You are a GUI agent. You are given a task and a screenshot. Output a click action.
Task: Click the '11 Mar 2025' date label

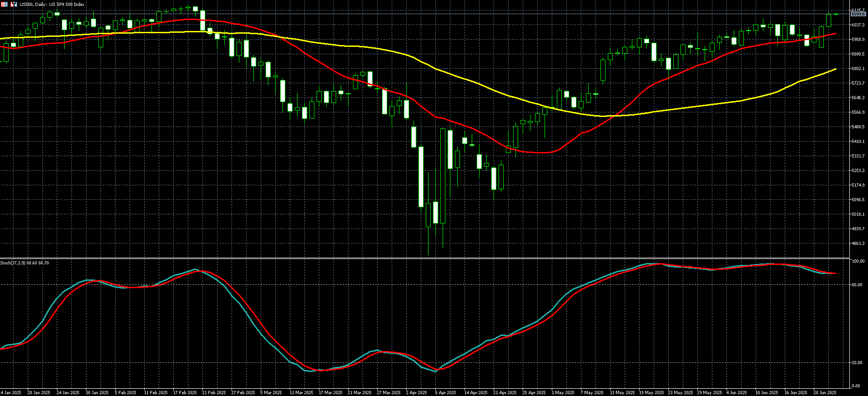301,392
